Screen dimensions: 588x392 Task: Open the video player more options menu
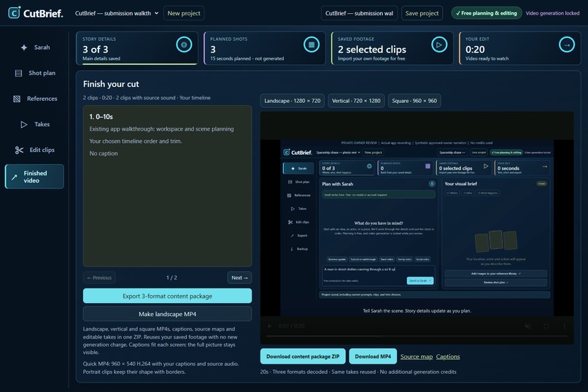coord(565,326)
